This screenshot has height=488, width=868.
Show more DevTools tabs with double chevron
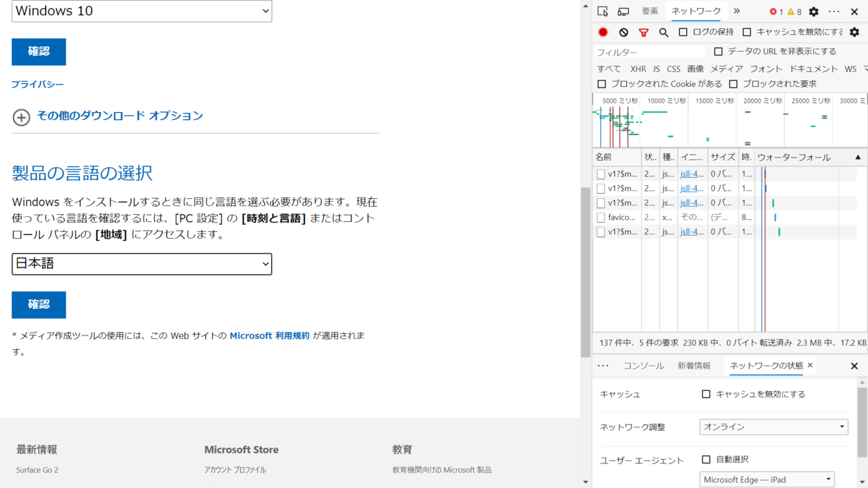pos(736,11)
